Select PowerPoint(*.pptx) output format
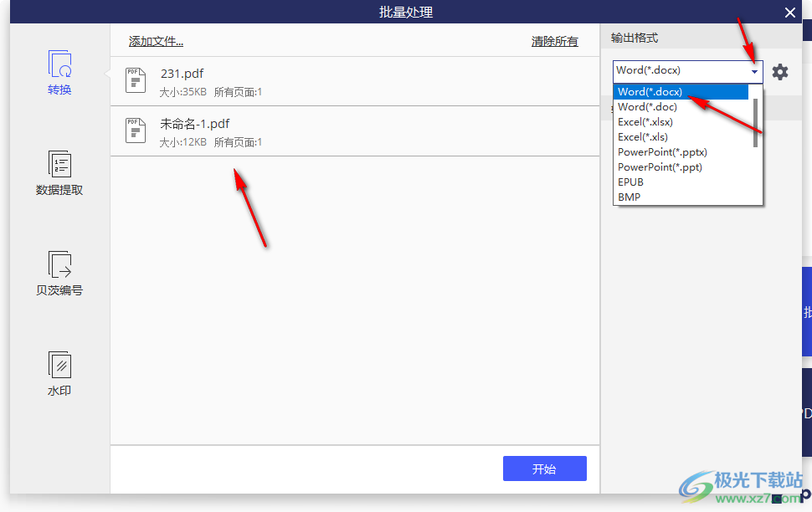 coord(662,152)
